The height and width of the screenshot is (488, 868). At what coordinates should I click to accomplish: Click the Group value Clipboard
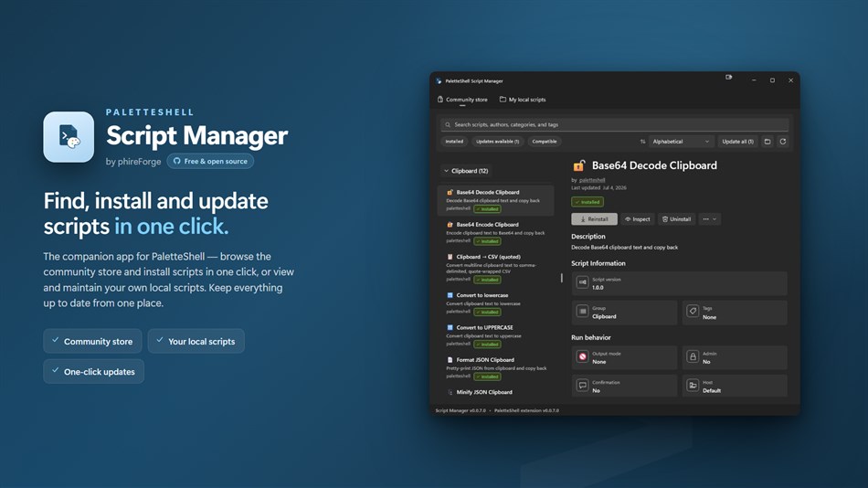coord(604,317)
